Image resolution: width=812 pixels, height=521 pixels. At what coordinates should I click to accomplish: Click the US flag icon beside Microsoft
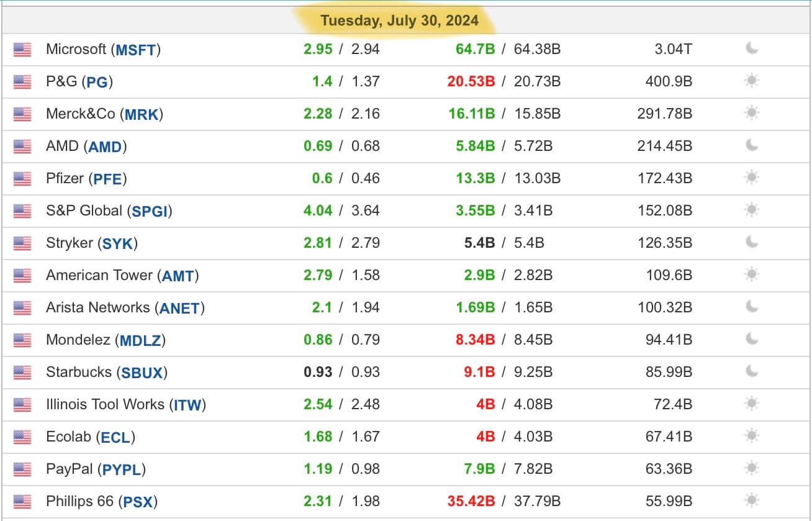[x=22, y=50]
